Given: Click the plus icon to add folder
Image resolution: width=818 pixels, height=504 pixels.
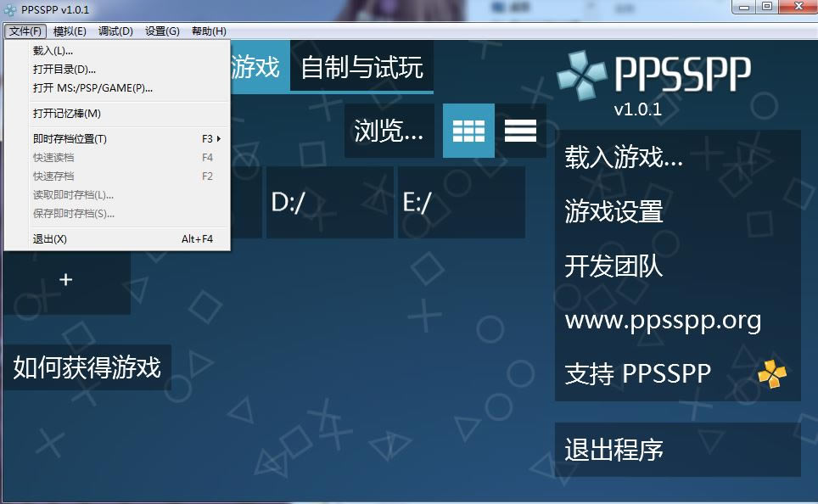Looking at the screenshot, I should click(66, 280).
